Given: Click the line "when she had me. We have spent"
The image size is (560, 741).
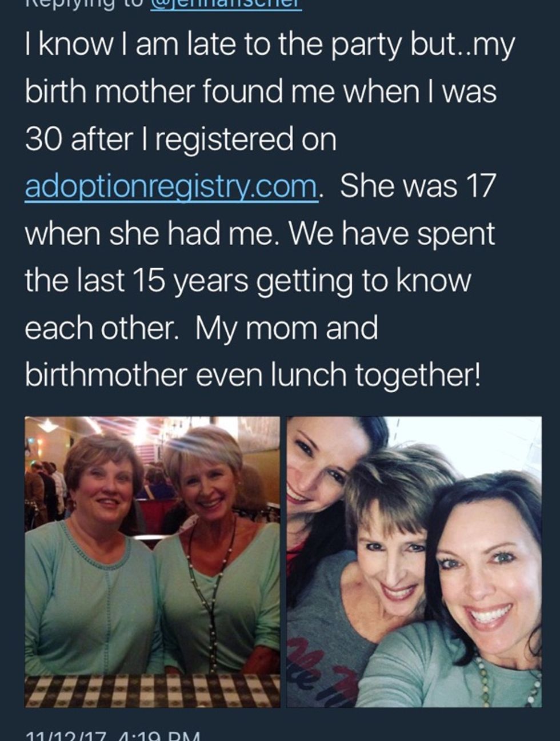Looking at the screenshot, I should (260, 233).
